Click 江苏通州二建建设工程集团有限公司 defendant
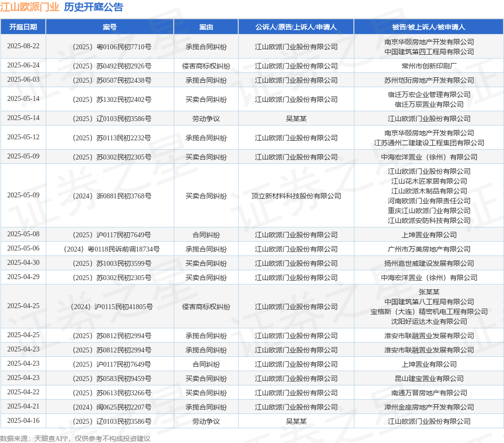Viewport: 504px width, 443px height. [429, 143]
